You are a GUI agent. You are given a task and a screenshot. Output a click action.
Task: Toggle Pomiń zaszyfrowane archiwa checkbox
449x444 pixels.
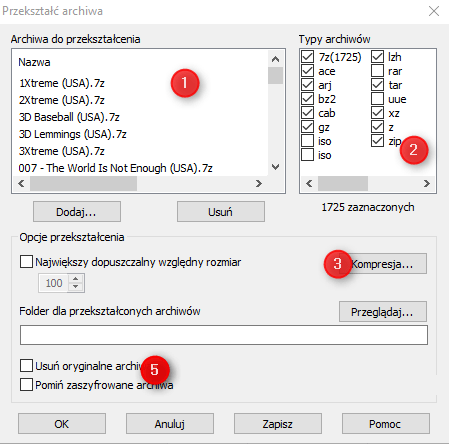tap(26, 385)
